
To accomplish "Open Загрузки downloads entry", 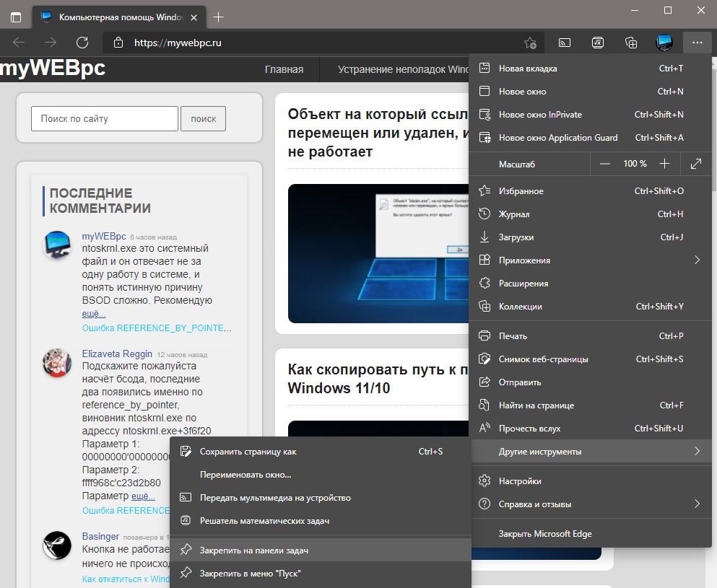I will pyautogui.click(x=591, y=237).
